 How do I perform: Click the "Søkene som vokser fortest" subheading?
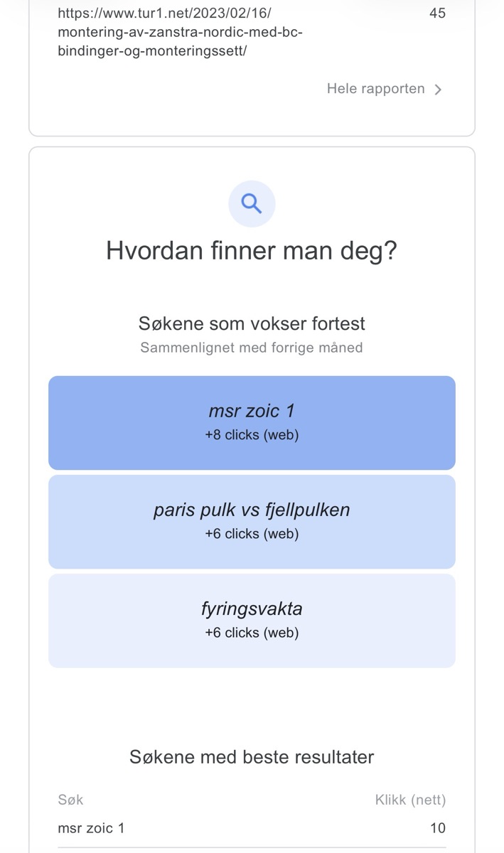click(252, 323)
